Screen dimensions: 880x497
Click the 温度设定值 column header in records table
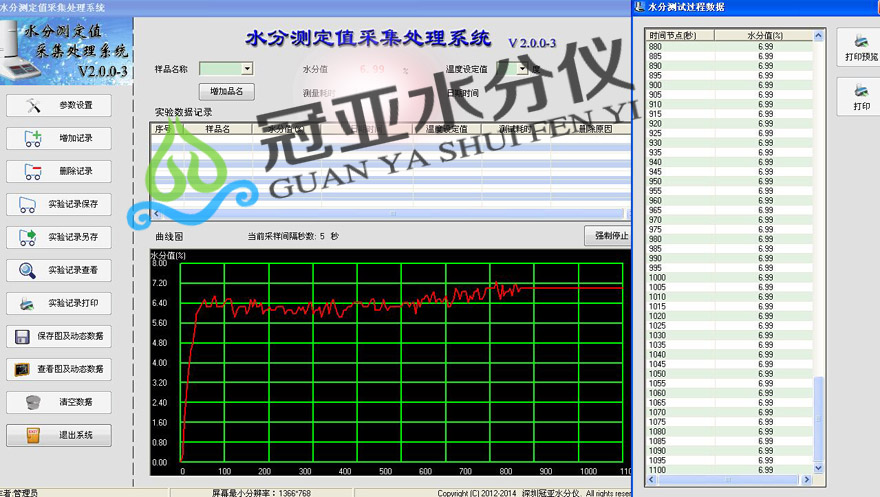(447, 129)
